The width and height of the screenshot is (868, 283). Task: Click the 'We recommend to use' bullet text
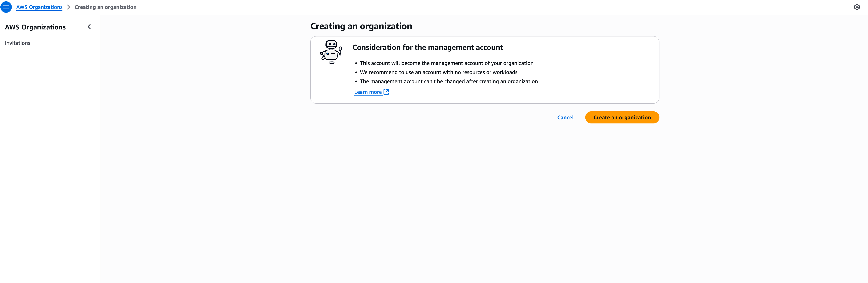pos(438,72)
